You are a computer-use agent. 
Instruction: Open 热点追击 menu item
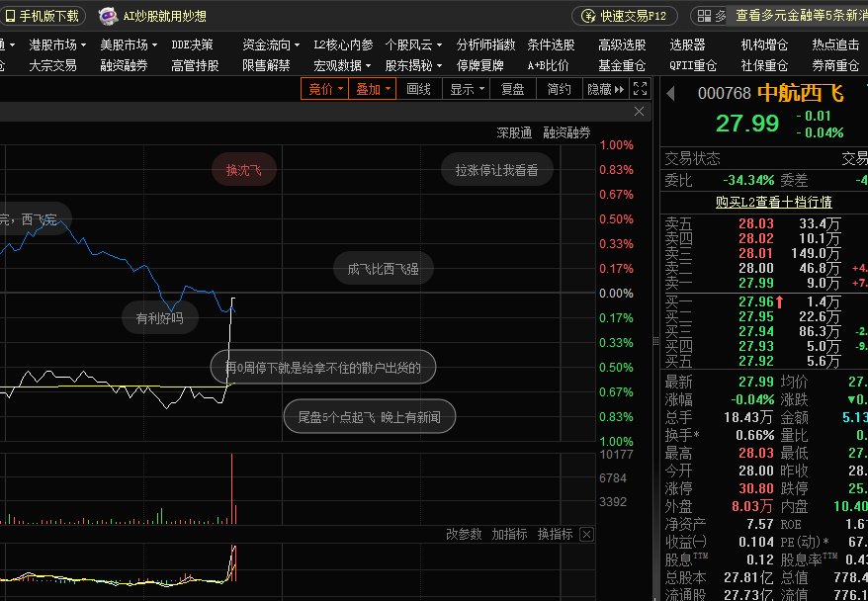(x=835, y=44)
